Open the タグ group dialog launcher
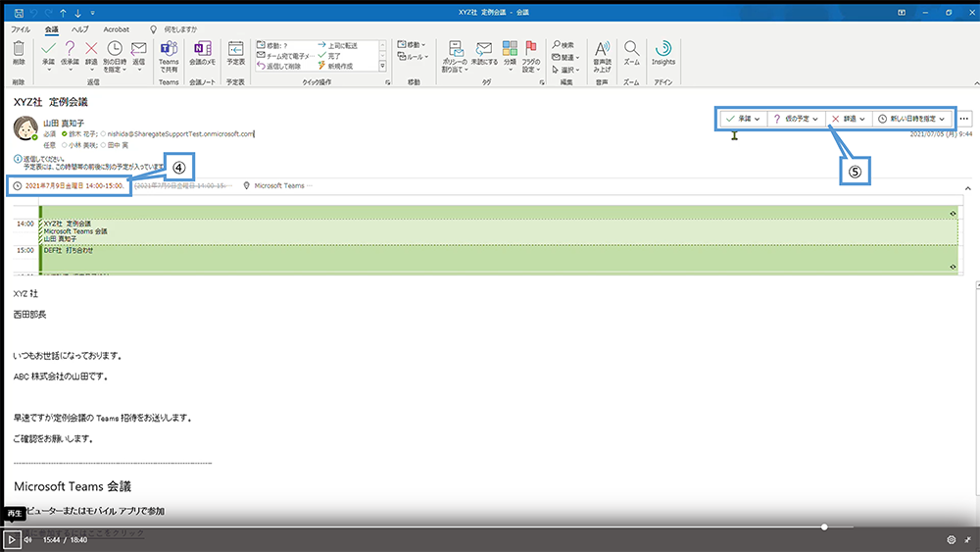 click(542, 82)
